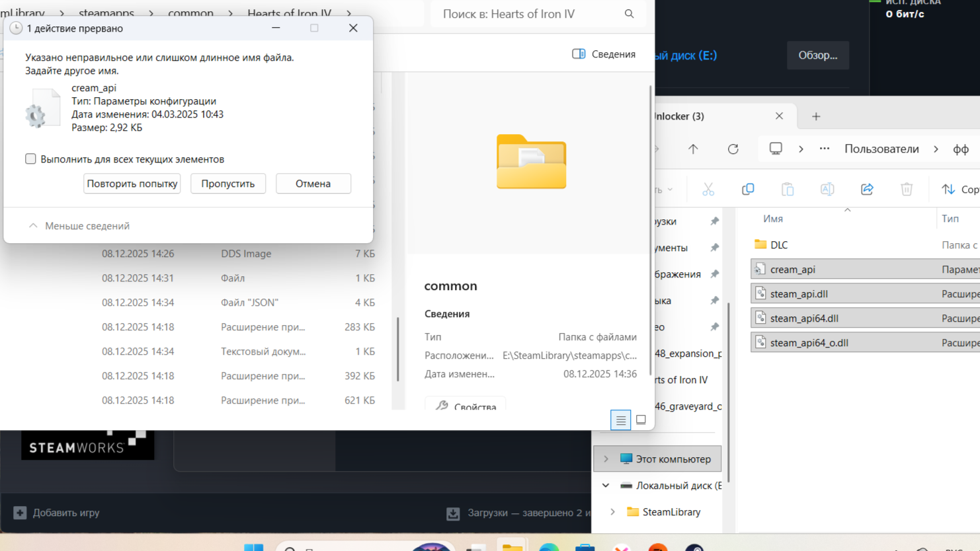The width and height of the screenshot is (980, 551).
Task: Expand the 'Этот компьютер' tree node
Action: 606,459
